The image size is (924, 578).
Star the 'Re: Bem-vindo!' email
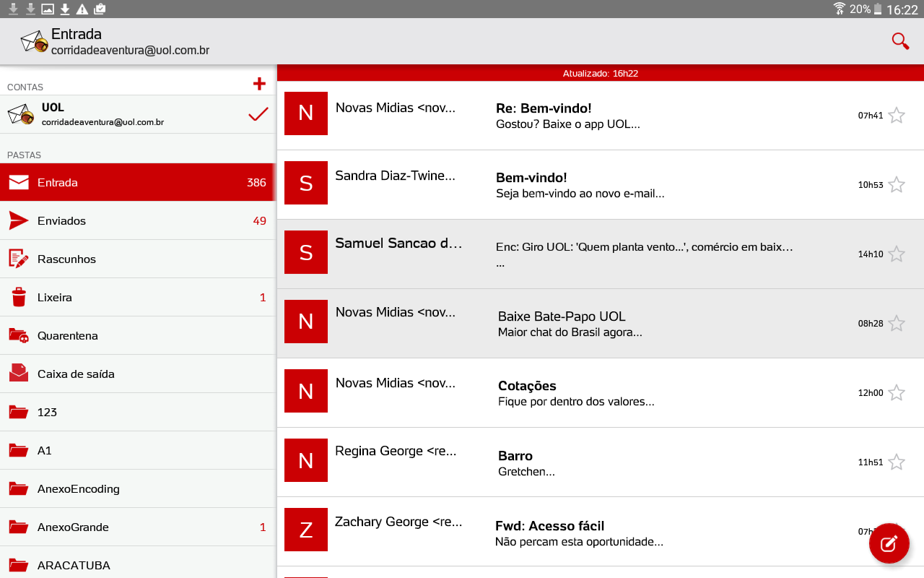coord(897,116)
